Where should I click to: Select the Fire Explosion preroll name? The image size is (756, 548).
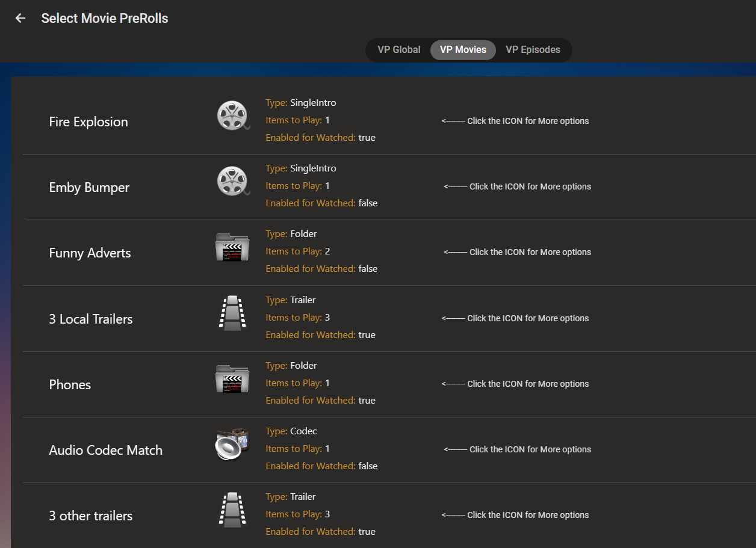88,122
